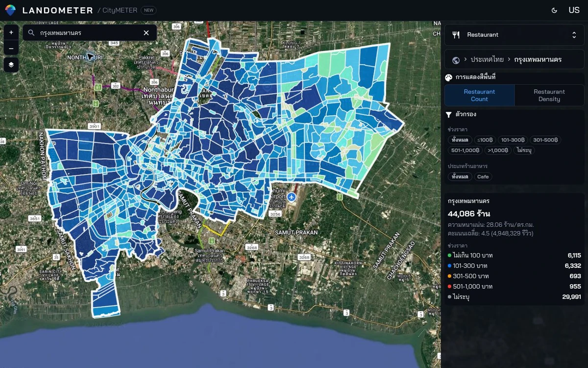588x368 pixels.
Task: Click the 44,086 ร้าน total count
Action: tap(469, 214)
